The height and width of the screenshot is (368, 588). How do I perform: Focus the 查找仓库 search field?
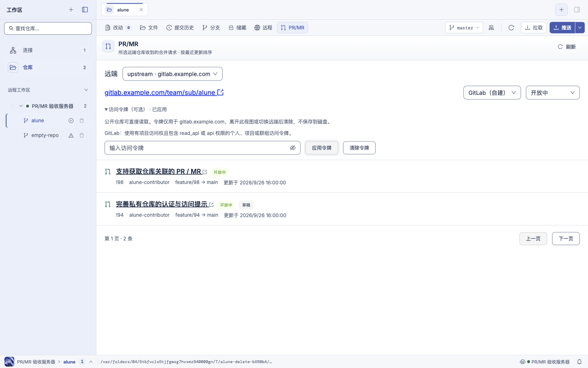point(48,29)
